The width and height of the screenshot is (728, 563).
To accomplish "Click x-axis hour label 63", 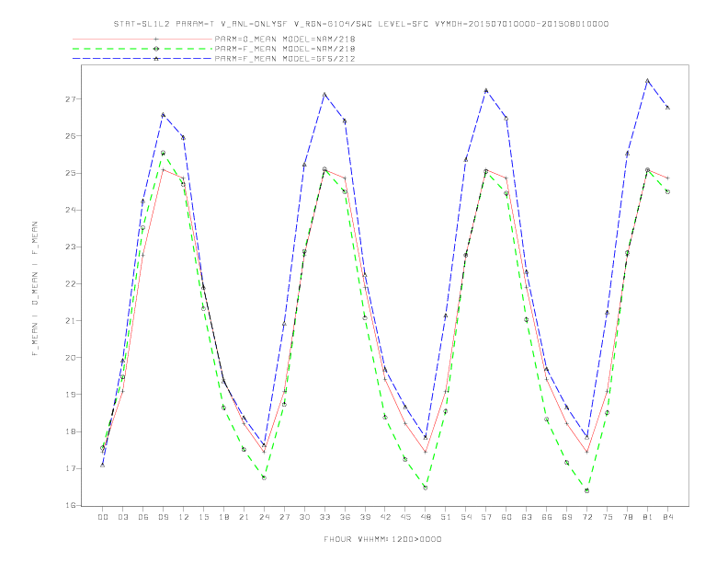I will click(x=527, y=517).
